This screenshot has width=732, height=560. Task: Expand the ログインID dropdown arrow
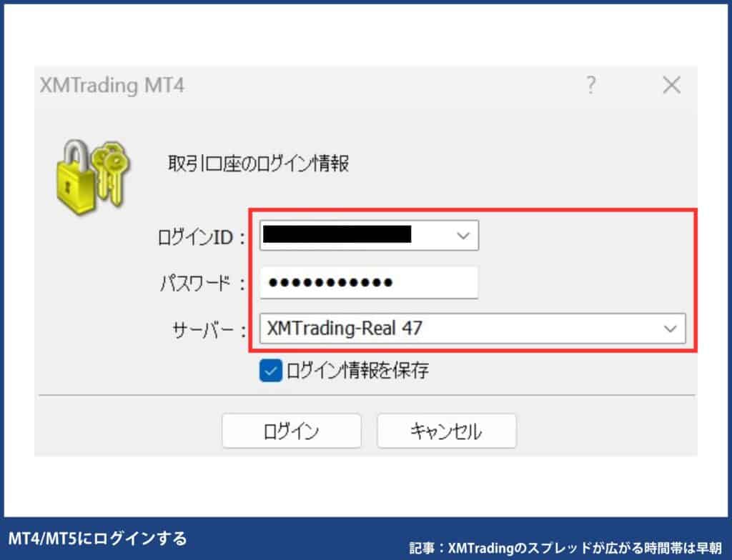(463, 236)
